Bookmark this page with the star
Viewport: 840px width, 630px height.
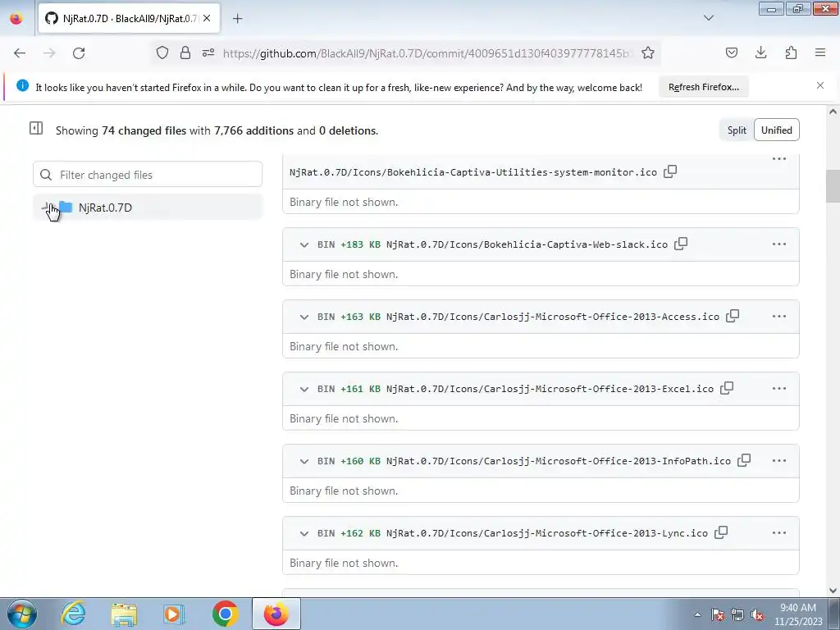coord(648,52)
